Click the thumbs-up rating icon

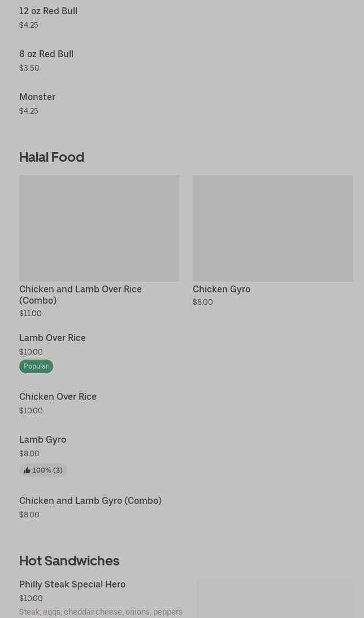pos(27,470)
